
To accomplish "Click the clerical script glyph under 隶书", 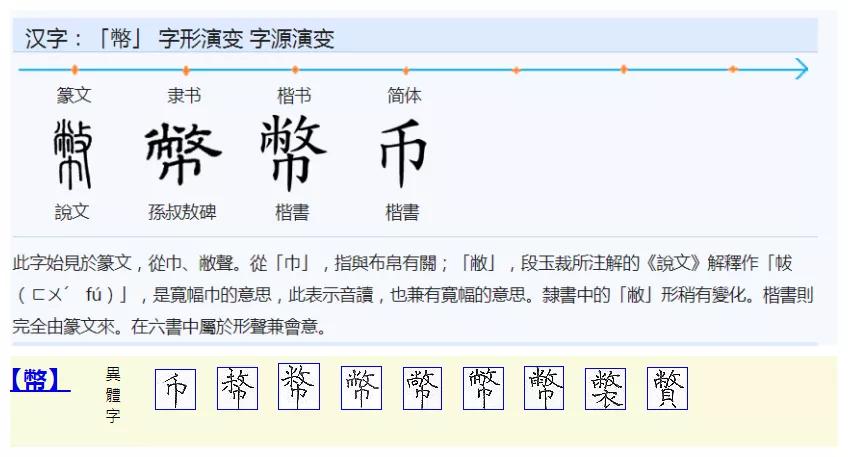I will (183, 154).
